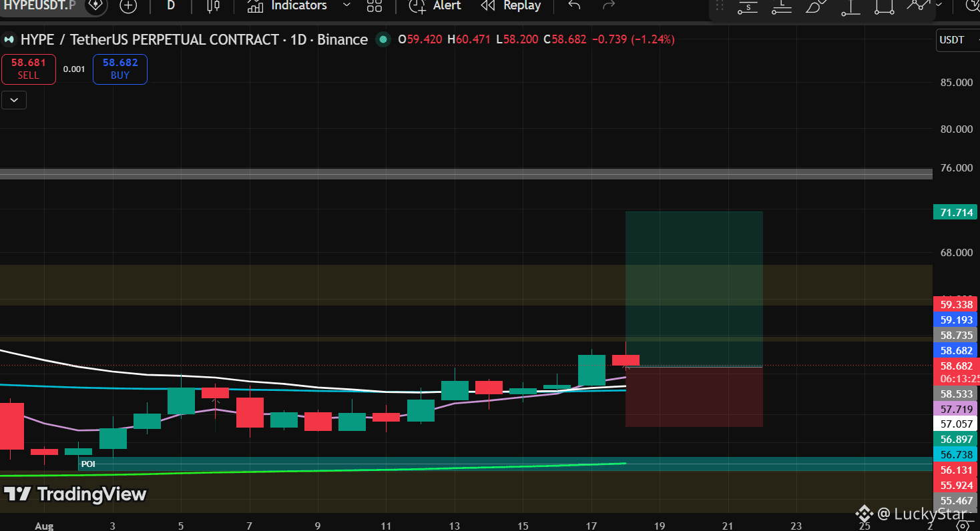Click the low price L58.200 value

pyautogui.click(x=517, y=39)
